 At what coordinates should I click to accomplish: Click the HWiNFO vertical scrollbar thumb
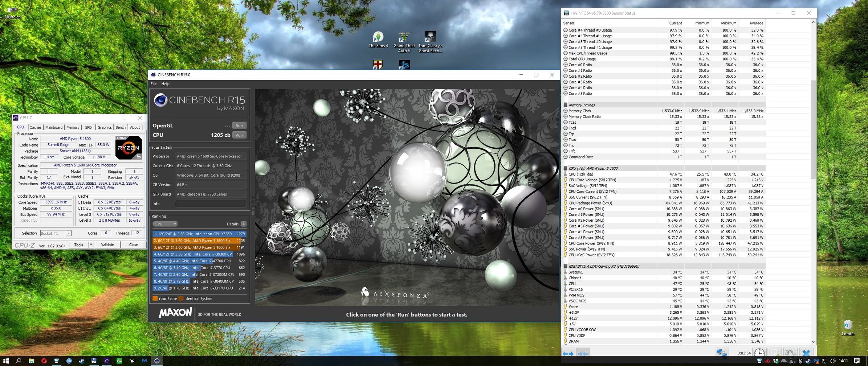(813, 129)
